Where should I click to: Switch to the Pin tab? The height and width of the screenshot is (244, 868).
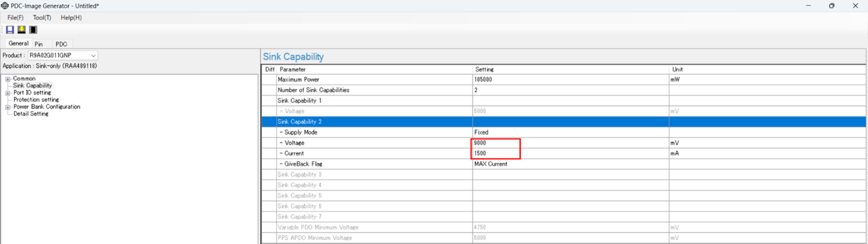click(x=38, y=44)
